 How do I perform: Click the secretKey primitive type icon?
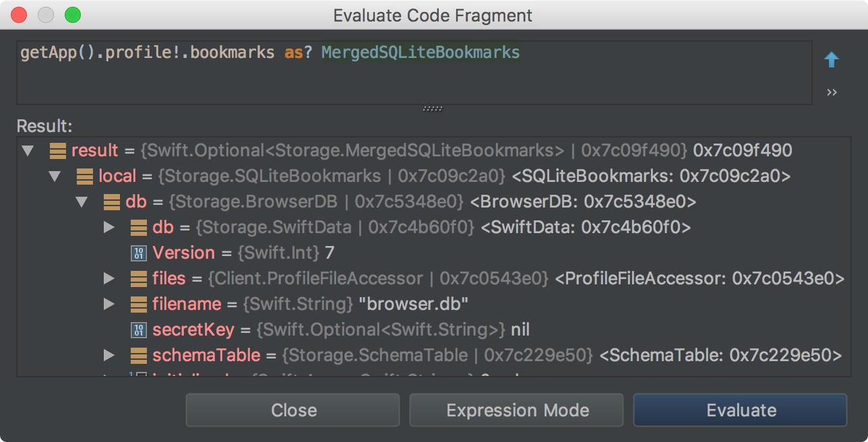pos(139,330)
